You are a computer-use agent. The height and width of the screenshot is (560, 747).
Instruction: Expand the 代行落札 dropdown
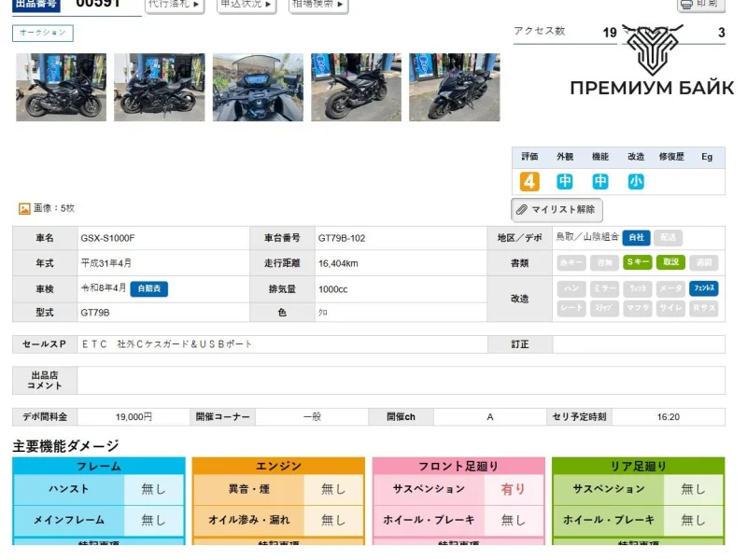(175, 5)
